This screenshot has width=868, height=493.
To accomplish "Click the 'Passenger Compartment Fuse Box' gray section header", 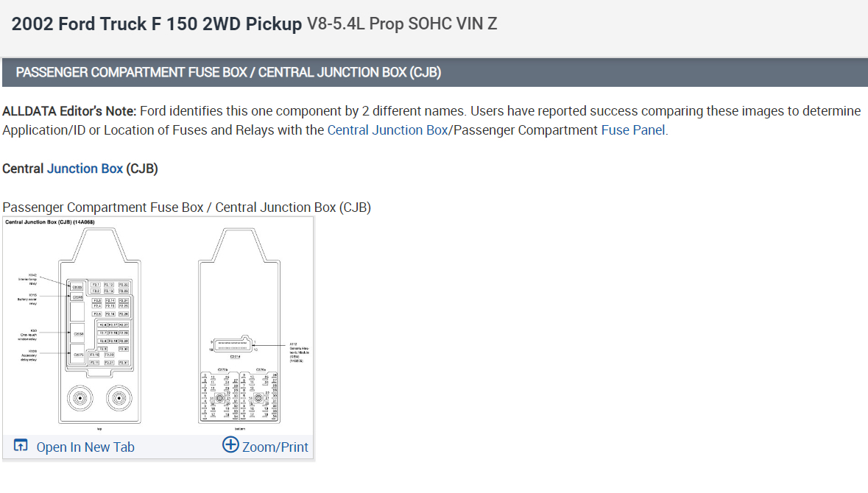I will click(x=228, y=72).
